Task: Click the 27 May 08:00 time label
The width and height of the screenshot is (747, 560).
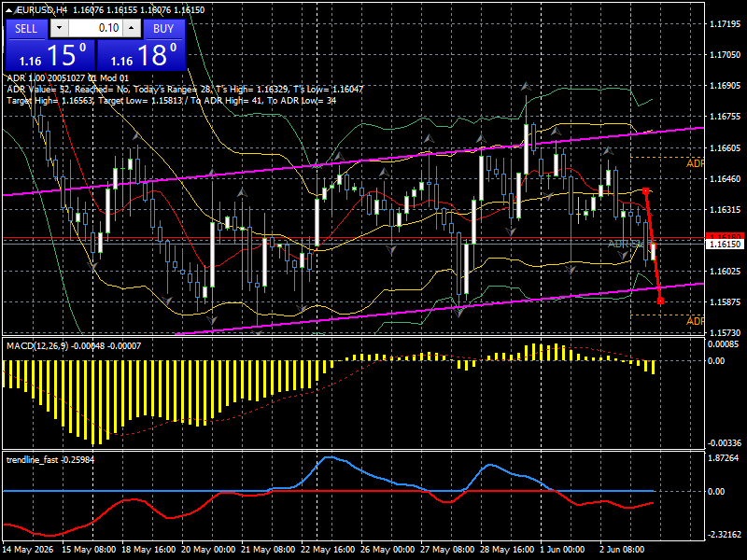Action: point(447,550)
